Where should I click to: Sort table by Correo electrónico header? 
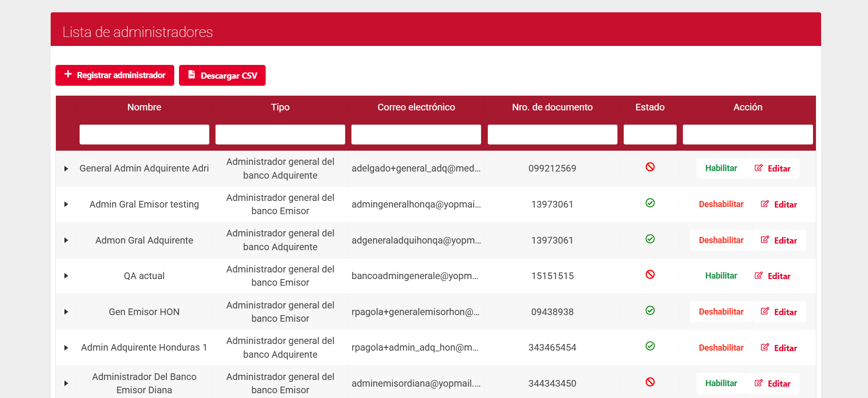coord(416,108)
